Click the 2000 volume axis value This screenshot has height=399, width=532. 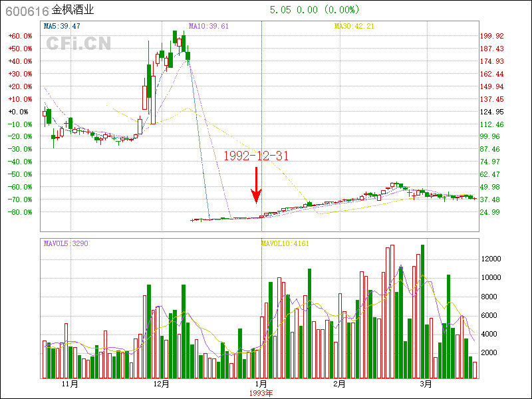(x=489, y=353)
